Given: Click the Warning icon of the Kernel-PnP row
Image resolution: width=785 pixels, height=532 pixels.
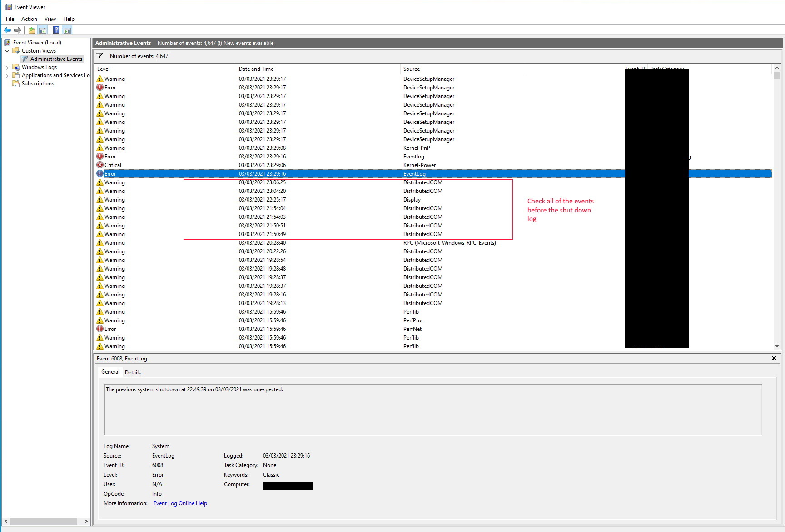Looking at the screenshot, I should 100,148.
